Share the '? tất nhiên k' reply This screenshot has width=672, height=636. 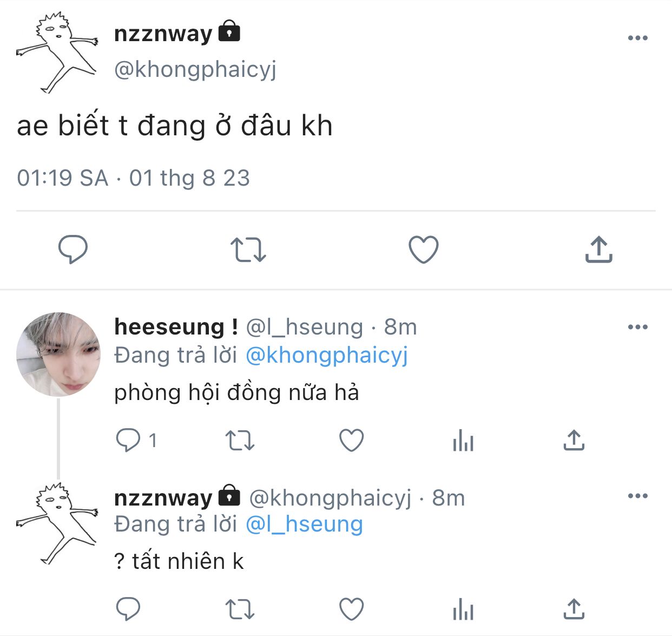(574, 609)
